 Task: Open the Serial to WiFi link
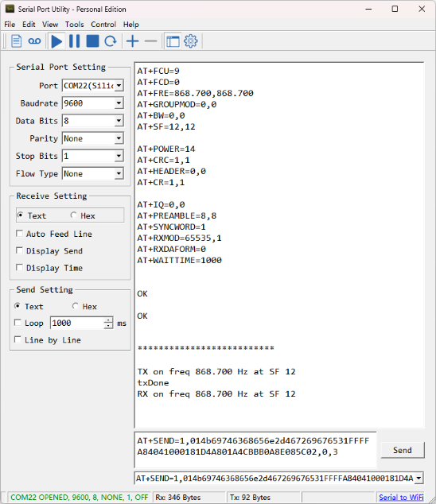click(401, 498)
